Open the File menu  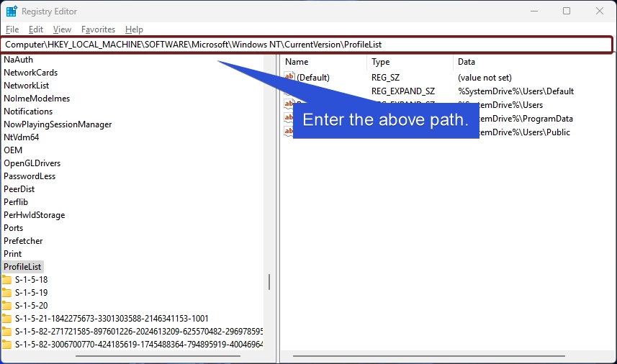pos(12,29)
